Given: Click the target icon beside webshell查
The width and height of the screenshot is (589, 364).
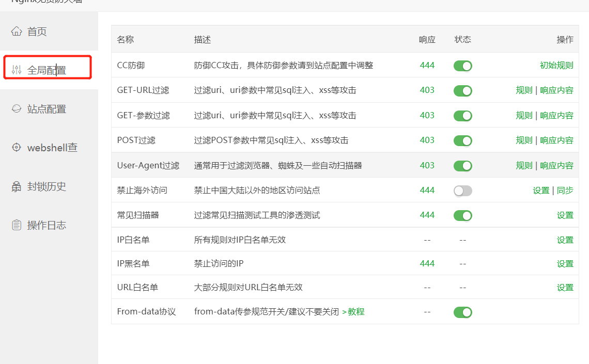Looking at the screenshot, I should pyautogui.click(x=17, y=147).
